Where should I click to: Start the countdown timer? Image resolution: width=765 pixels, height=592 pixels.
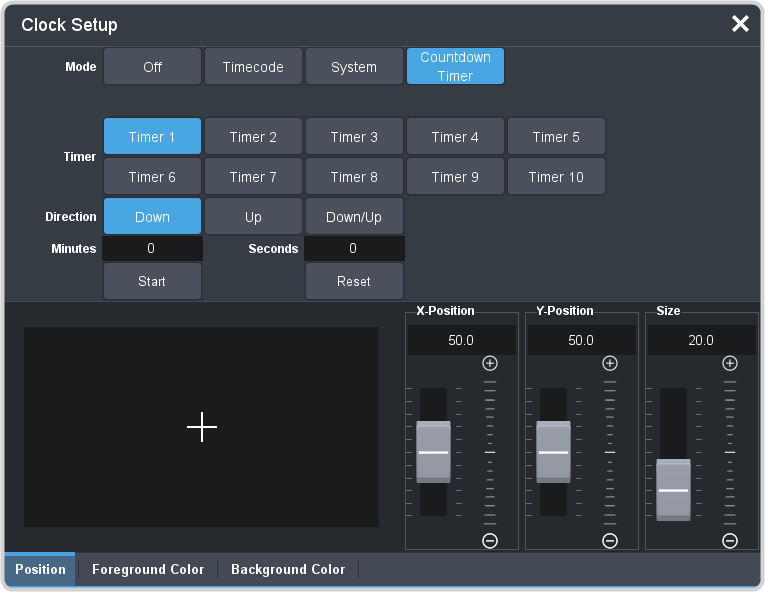pyautogui.click(x=152, y=281)
